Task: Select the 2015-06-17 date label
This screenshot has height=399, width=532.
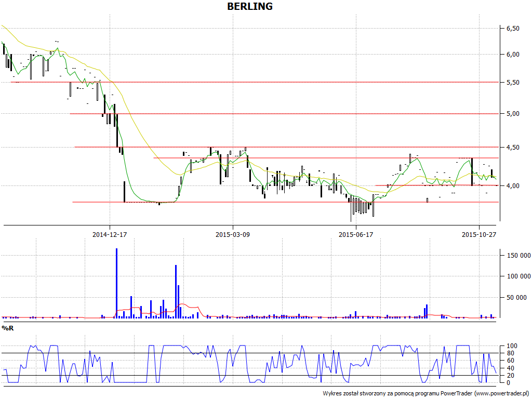Action: (356, 234)
